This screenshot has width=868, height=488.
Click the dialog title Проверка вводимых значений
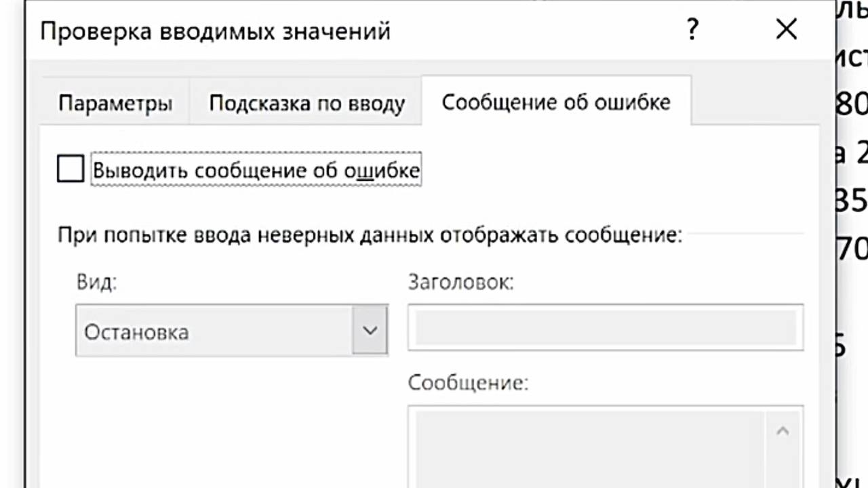[216, 31]
